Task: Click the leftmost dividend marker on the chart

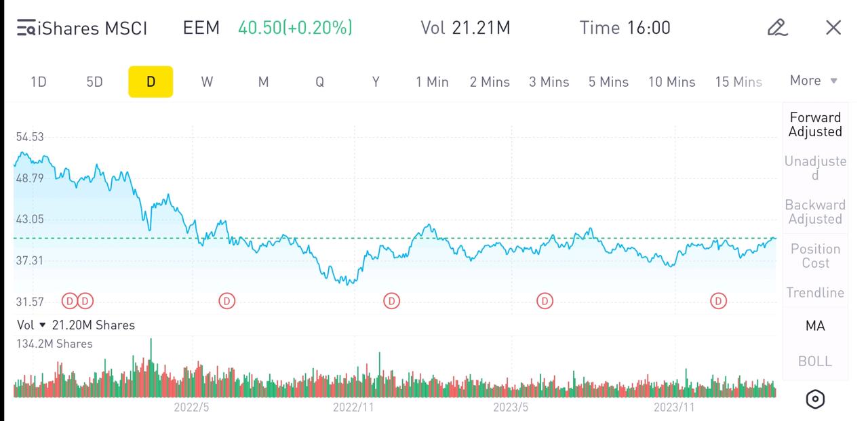Action: click(68, 300)
